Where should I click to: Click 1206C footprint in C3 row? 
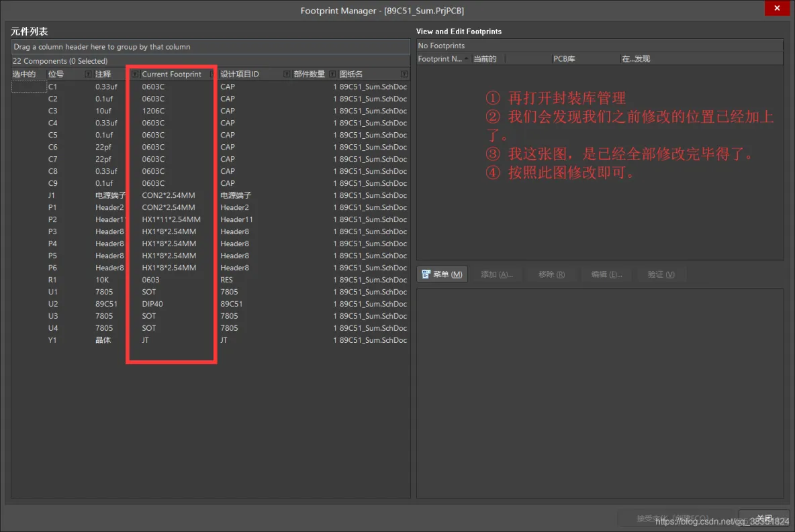[x=153, y=111]
